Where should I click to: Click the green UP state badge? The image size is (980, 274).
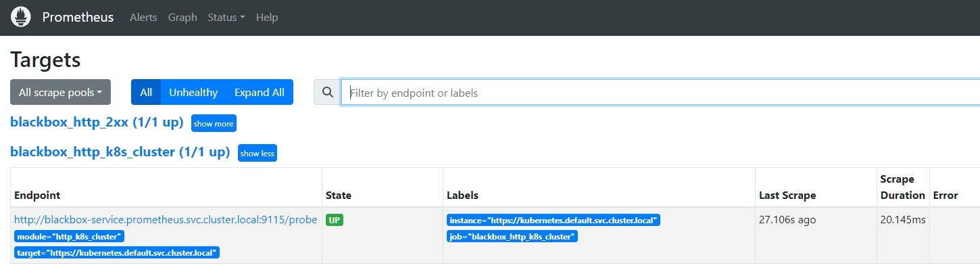point(335,220)
